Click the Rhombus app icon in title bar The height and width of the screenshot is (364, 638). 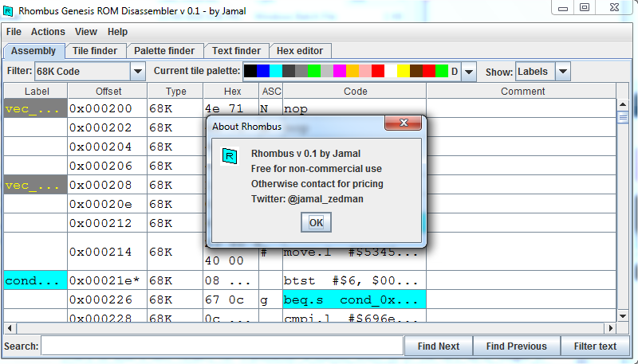pyautogui.click(x=9, y=11)
